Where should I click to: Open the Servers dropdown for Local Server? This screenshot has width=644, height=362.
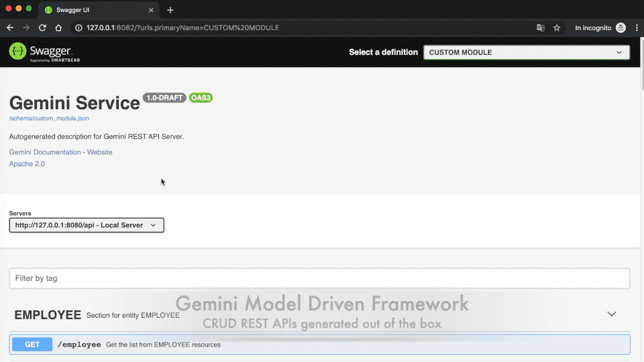point(87,225)
